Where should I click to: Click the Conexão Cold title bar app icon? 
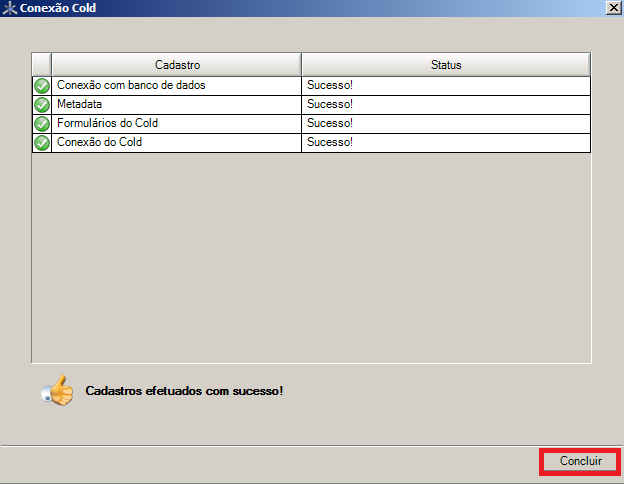coord(10,8)
